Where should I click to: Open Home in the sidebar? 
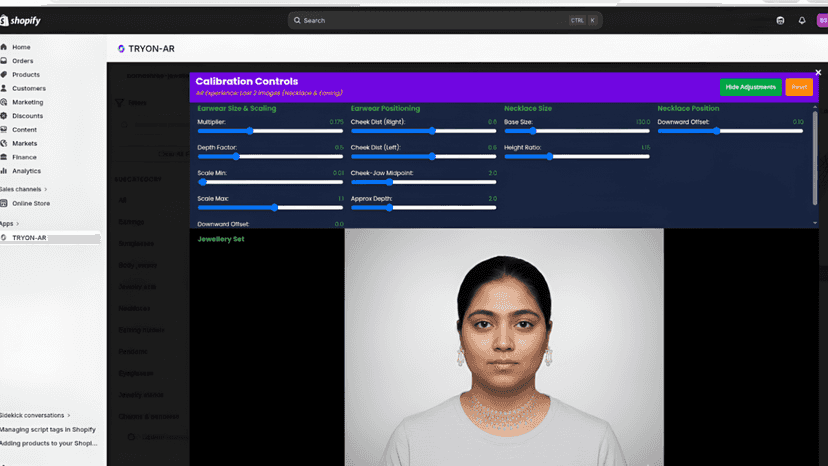click(x=21, y=47)
